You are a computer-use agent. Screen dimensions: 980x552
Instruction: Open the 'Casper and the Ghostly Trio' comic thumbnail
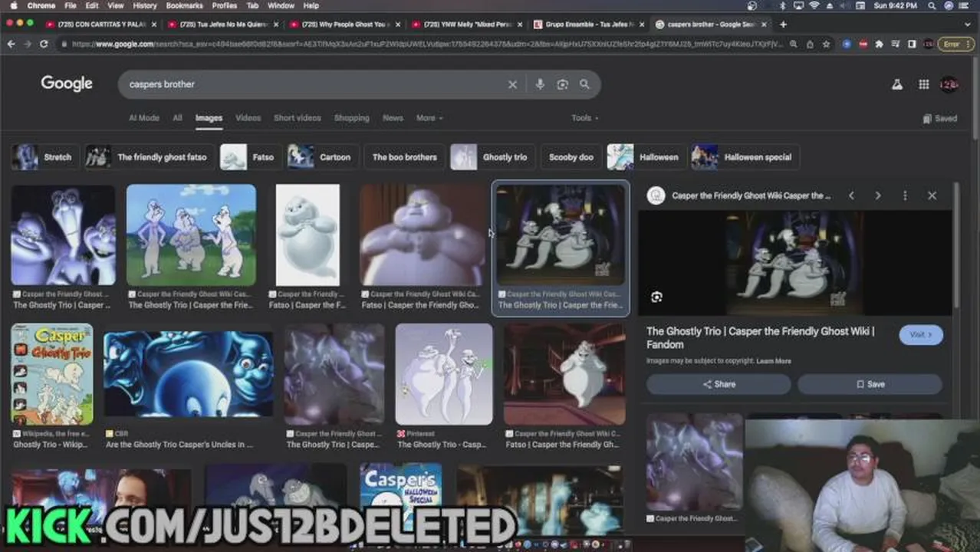52,374
